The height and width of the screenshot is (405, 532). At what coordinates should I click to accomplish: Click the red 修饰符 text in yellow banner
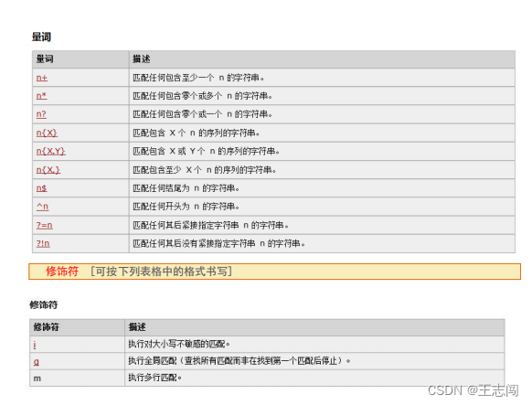[62, 272]
